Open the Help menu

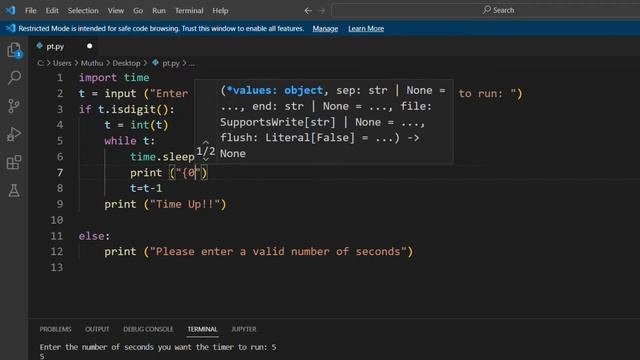(220, 11)
